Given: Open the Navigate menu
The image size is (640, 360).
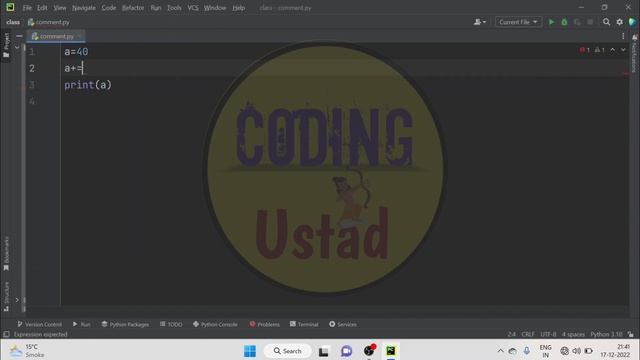Looking at the screenshot, I should (x=84, y=8).
